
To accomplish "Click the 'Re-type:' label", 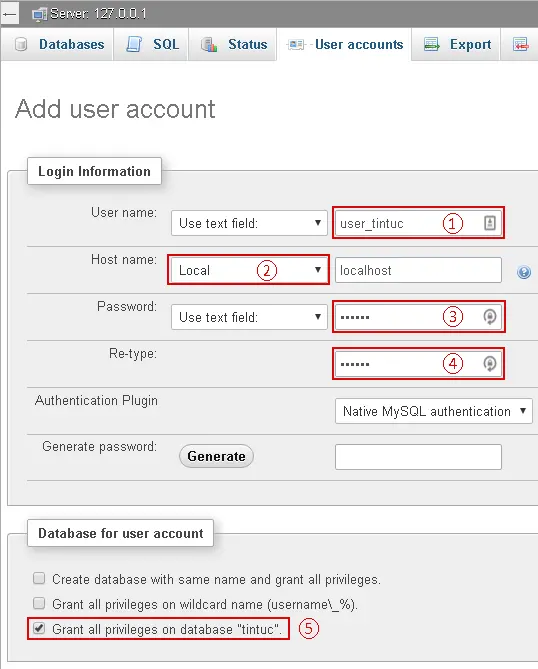I will [x=133, y=354].
